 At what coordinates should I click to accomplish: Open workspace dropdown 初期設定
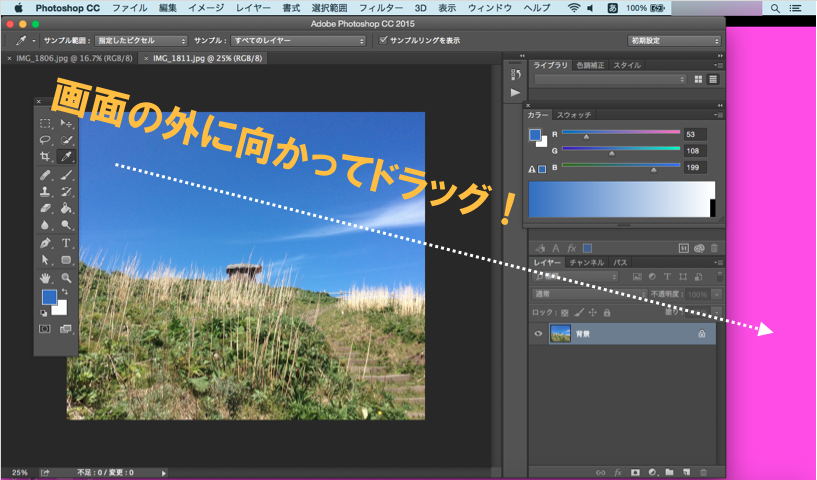point(674,41)
